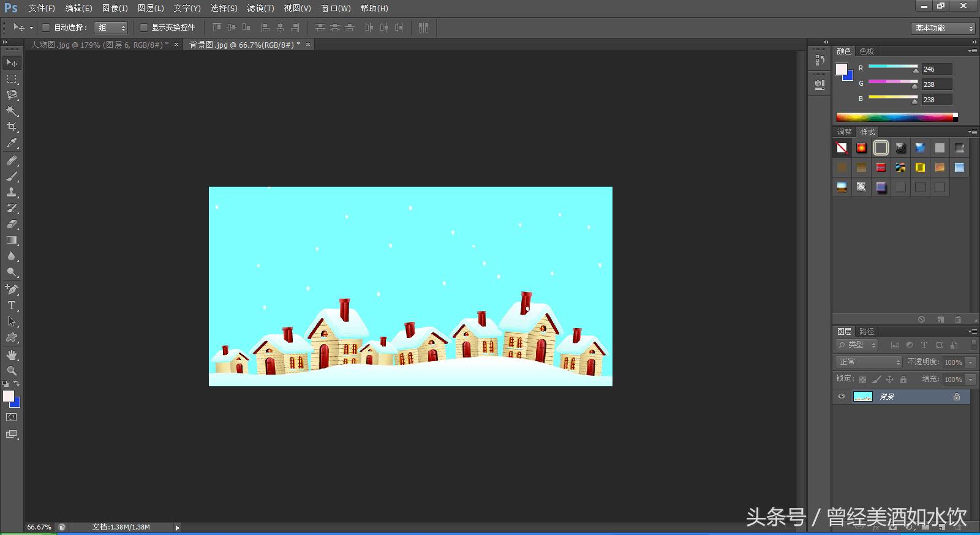Choose the Horizontal Type tool
The image size is (980, 535).
[x=12, y=305]
